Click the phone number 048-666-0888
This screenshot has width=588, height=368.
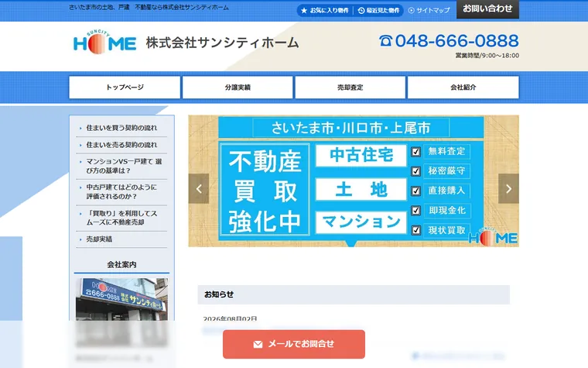pyautogui.click(x=456, y=40)
